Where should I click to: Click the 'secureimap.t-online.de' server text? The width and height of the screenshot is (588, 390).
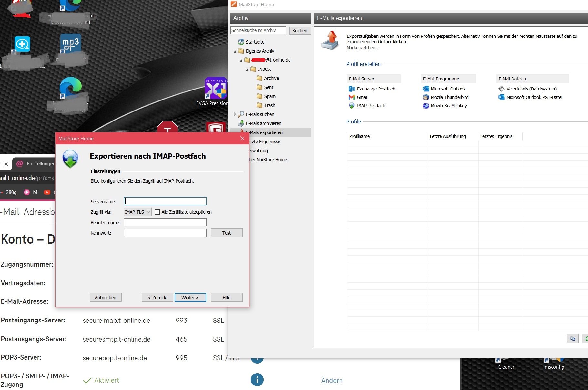pyautogui.click(x=117, y=321)
